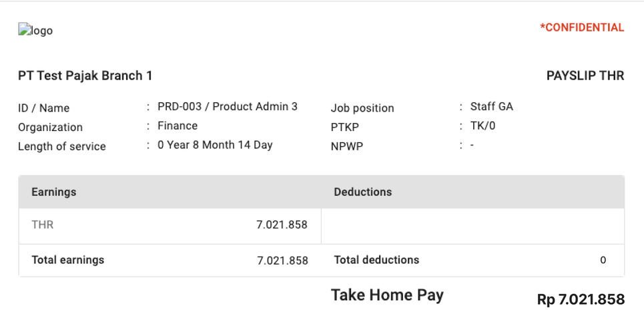Click the Length of service label
The height and width of the screenshot is (330, 644).
point(62,146)
